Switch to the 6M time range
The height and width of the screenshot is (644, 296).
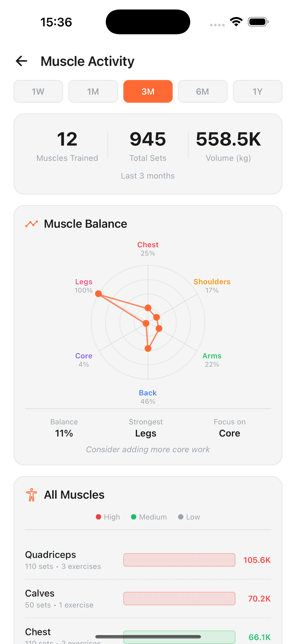(203, 91)
